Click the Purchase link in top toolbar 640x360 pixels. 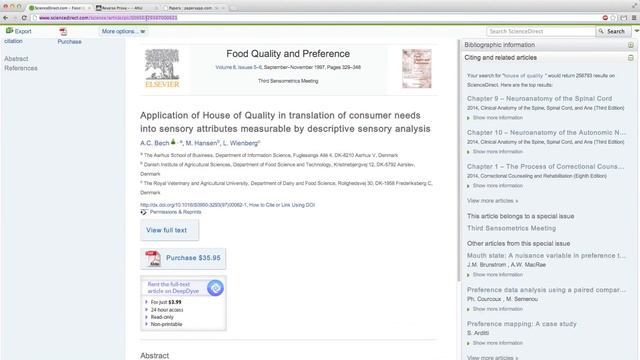[x=69, y=42]
